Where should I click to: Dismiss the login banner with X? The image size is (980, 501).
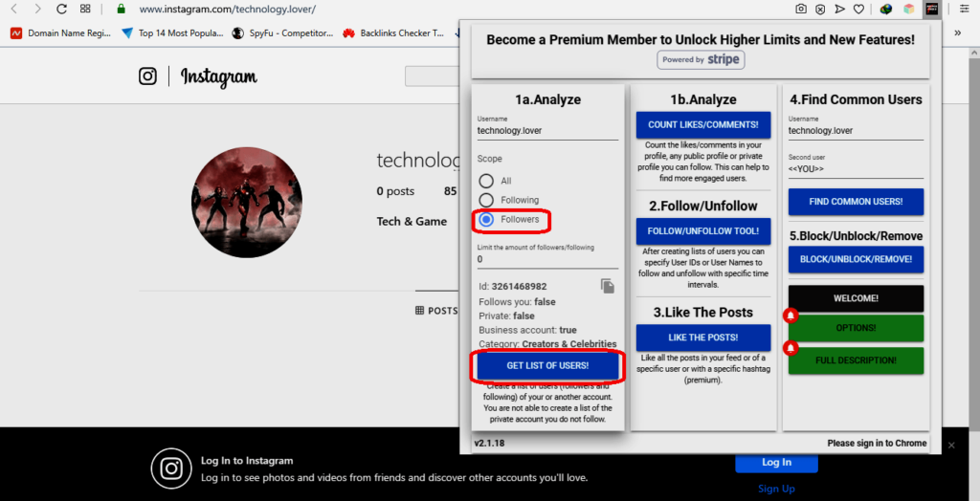pyautogui.click(x=951, y=445)
